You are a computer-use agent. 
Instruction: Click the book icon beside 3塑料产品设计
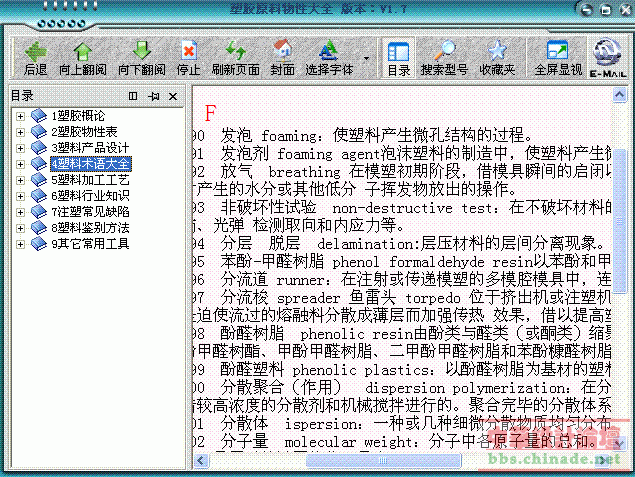(39, 147)
